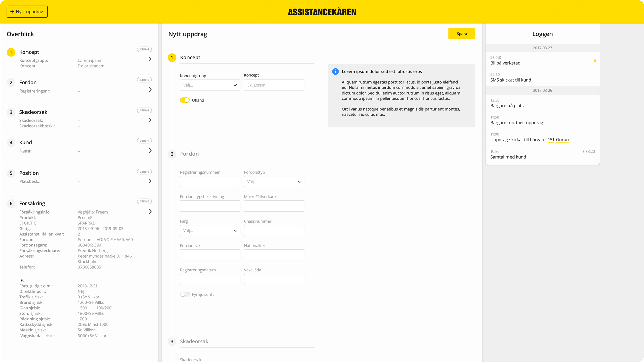This screenshot has height=362, width=644.
Task: Click step 3 badge beside Skadeorsak in Överblick
Action: tap(11, 112)
